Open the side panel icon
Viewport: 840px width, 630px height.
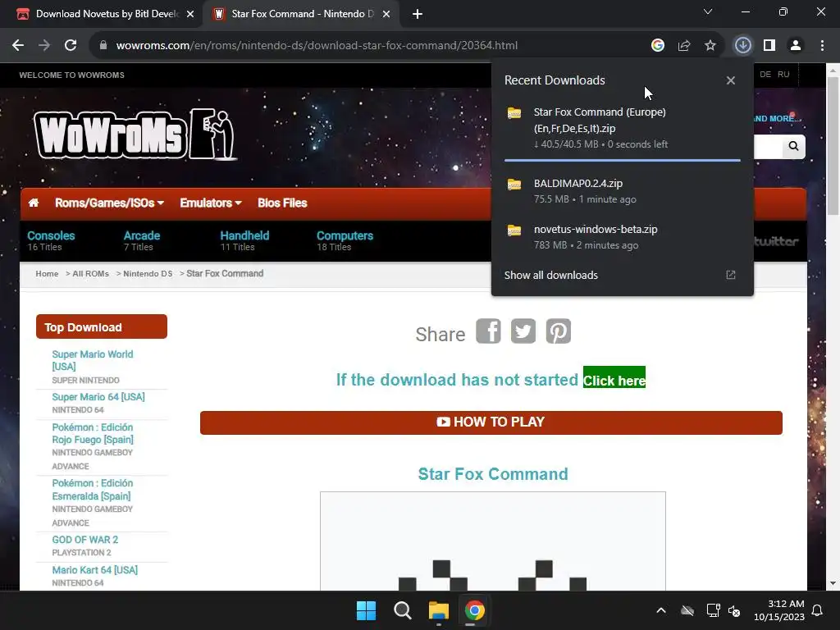click(x=769, y=46)
